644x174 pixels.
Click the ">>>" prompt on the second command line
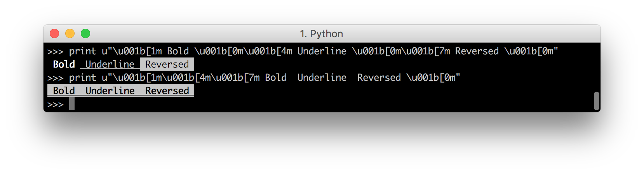(x=55, y=78)
